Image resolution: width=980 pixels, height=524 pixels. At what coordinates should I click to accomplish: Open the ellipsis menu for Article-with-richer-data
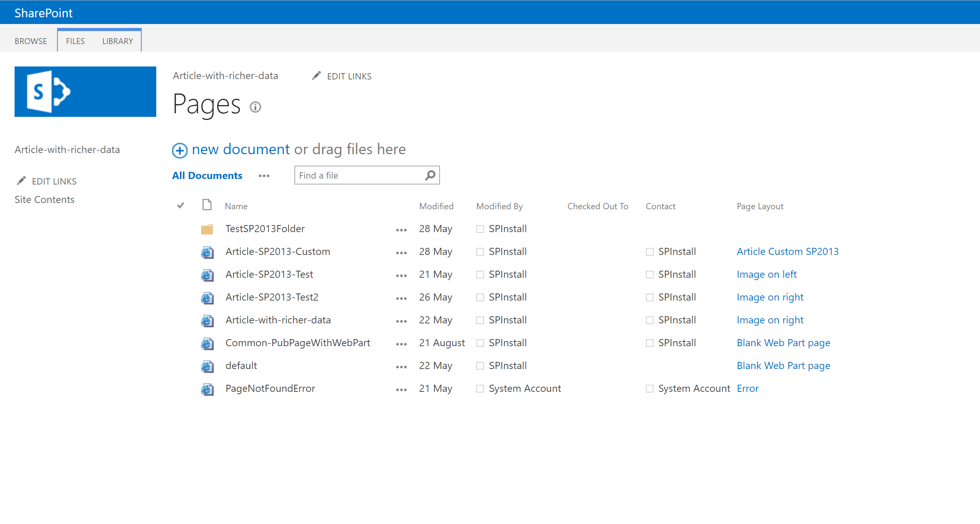tap(401, 320)
